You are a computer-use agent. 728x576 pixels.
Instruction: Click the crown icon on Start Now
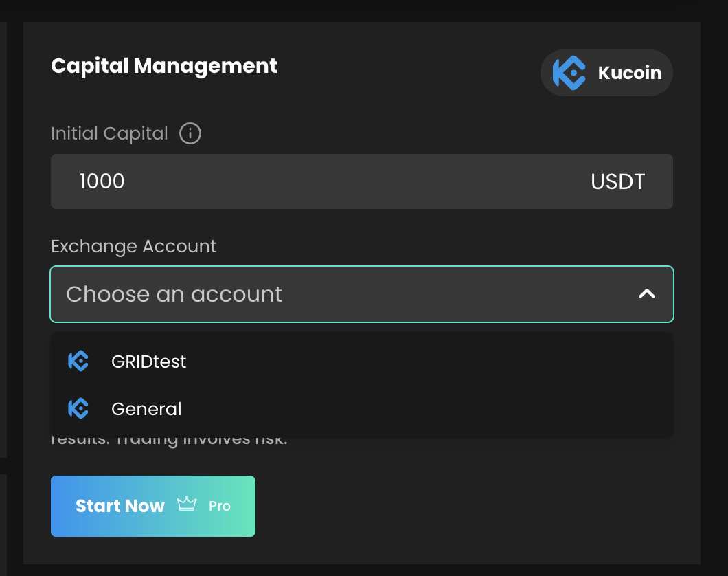pyautogui.click(x=187, y=505)
